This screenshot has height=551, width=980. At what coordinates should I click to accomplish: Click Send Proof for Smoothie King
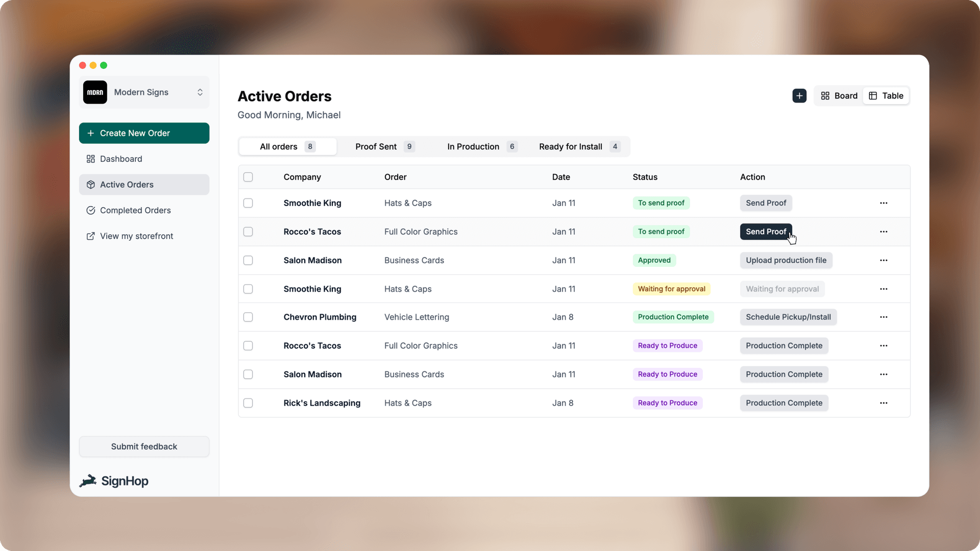[x=766, y=203]
